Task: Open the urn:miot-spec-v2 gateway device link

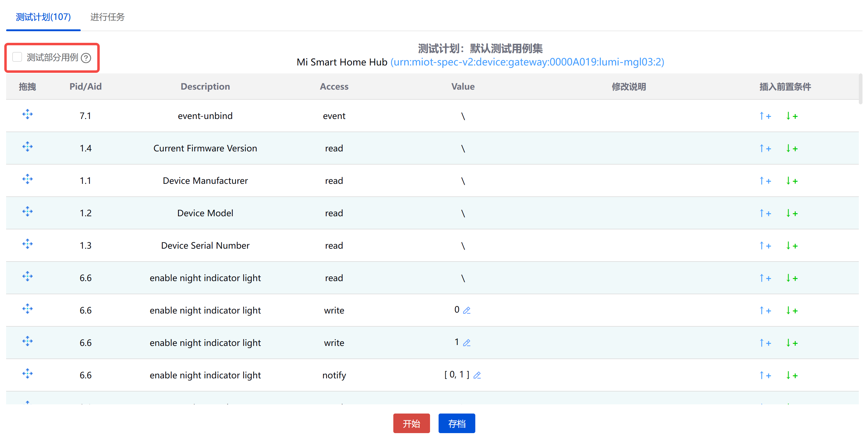Action: click(x=527, y=62)
